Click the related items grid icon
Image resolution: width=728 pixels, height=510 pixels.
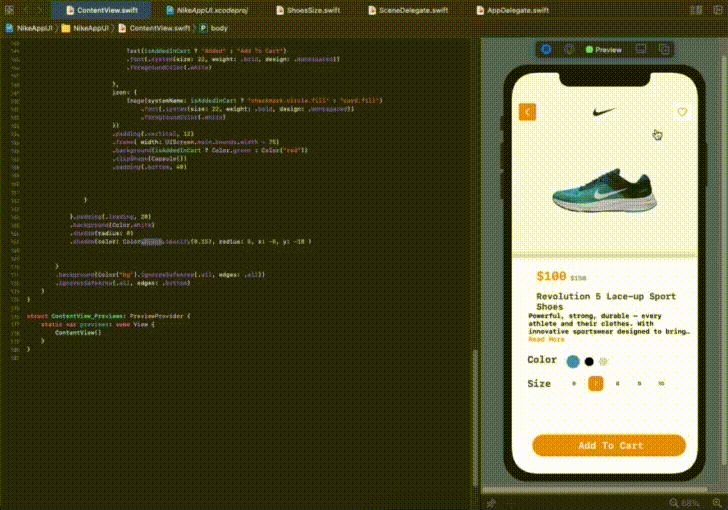(9, 10)
